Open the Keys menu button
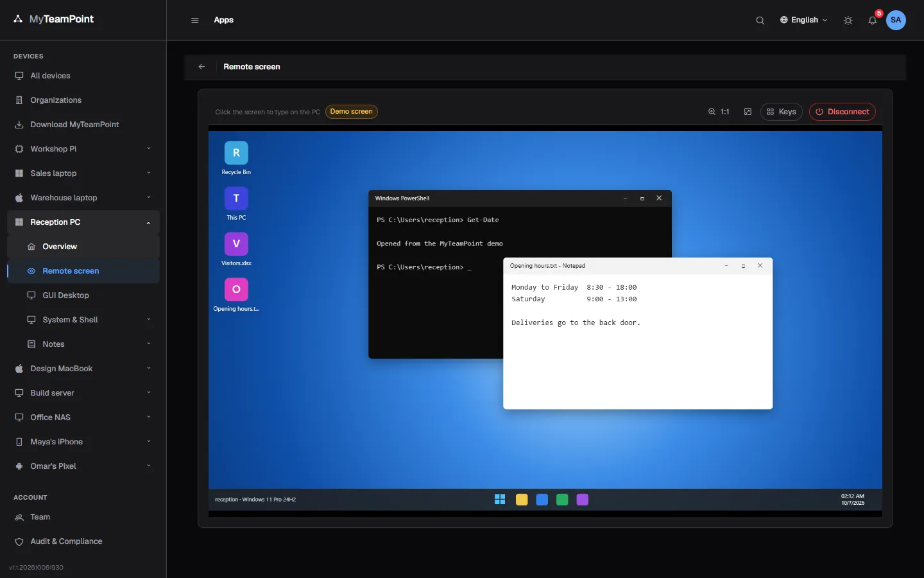This screenshot has width=924, height=578. [781, 112]
